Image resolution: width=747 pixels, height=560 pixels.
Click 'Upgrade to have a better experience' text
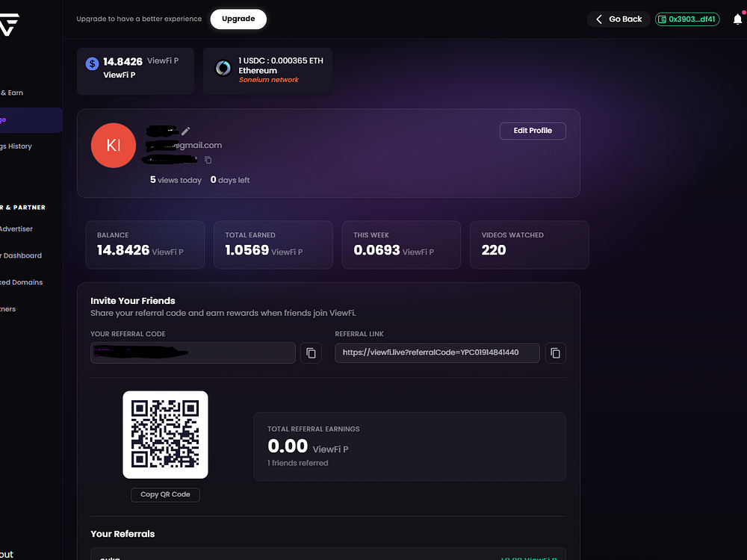pos(139,19)
